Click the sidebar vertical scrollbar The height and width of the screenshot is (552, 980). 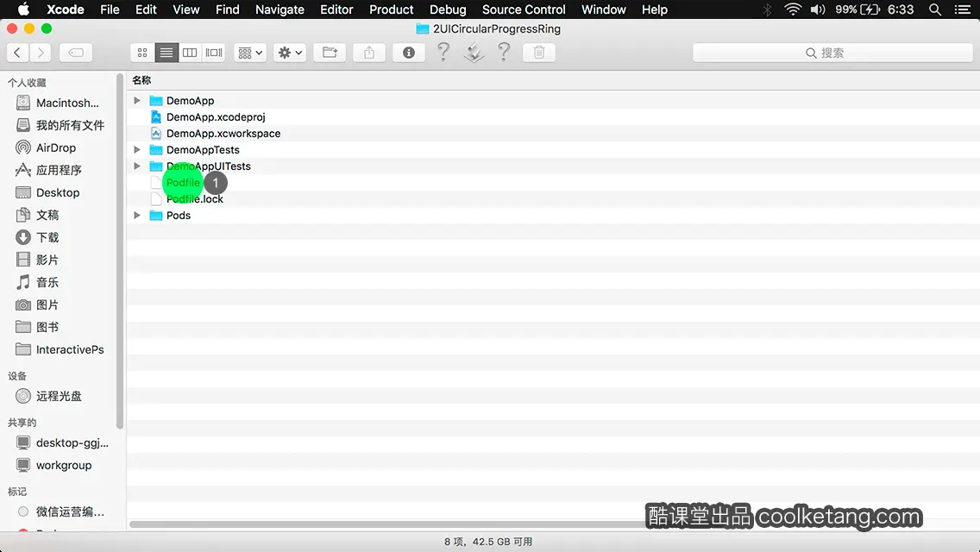point(119,251)
